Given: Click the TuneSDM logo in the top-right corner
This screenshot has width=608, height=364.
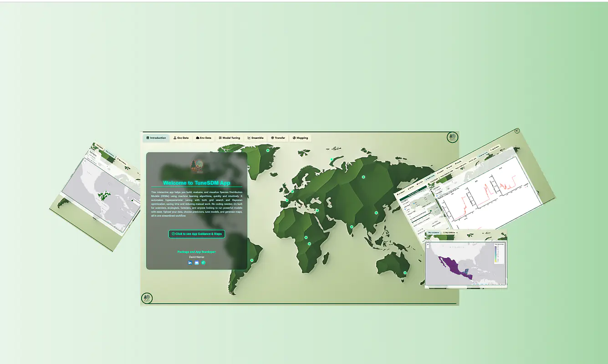Looking at the screenshot, I should [452, 137].
